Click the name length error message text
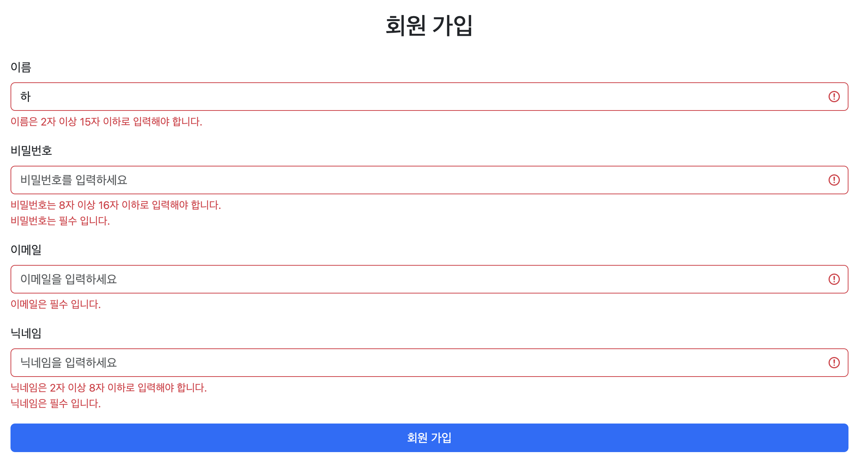 106,121
